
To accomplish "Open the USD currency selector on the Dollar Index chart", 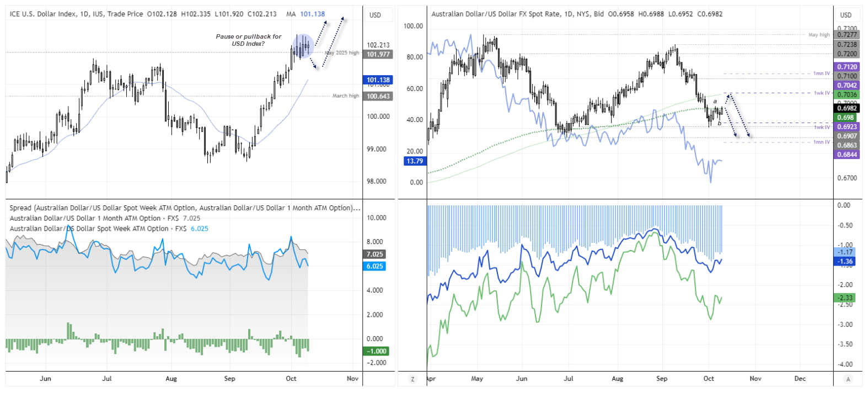I will click(375, 15).
